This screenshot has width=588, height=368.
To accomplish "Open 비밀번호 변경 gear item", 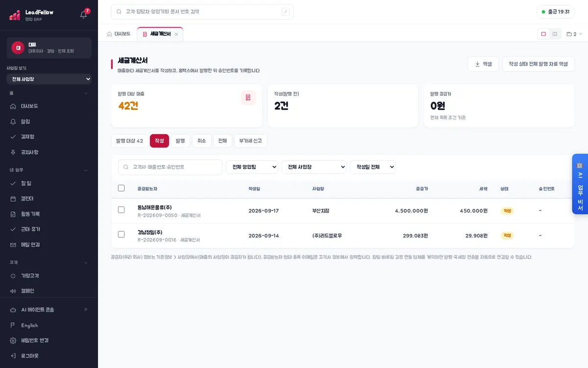I will click(49, 340).
